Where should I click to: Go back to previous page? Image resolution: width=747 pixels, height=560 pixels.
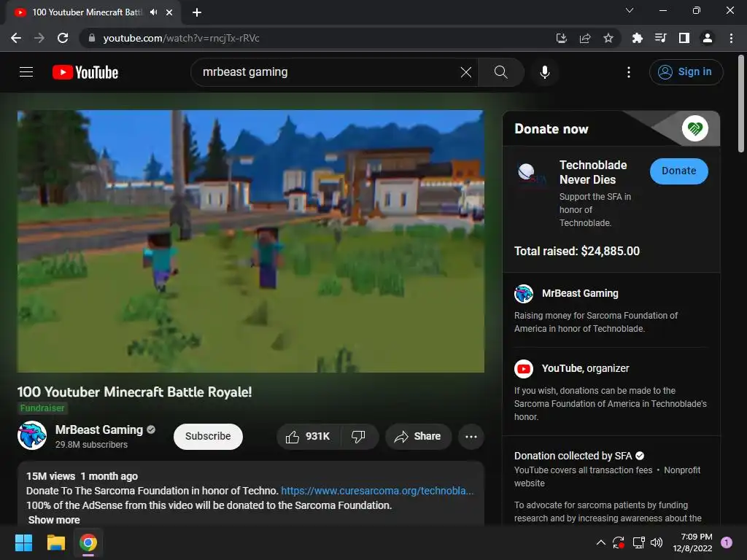pos(16,38)
